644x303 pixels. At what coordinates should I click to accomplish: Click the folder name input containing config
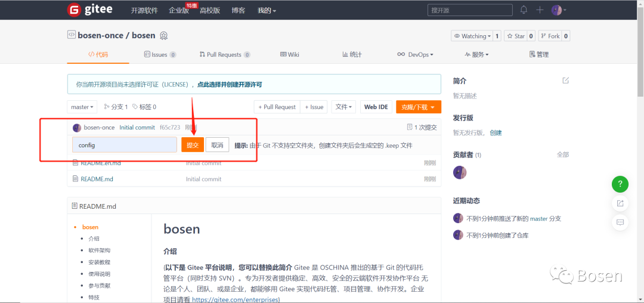click(125, 144)
